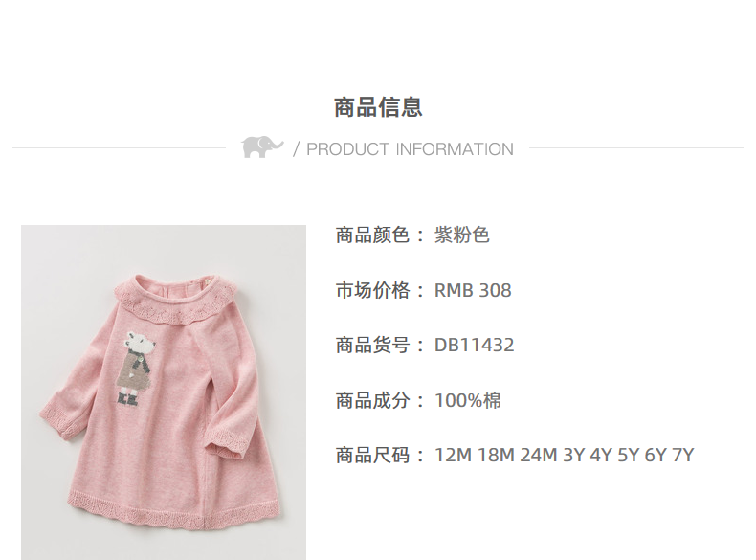Select the 18M size
This screenshot has width=756, height=560.
(x=496, y=456)
